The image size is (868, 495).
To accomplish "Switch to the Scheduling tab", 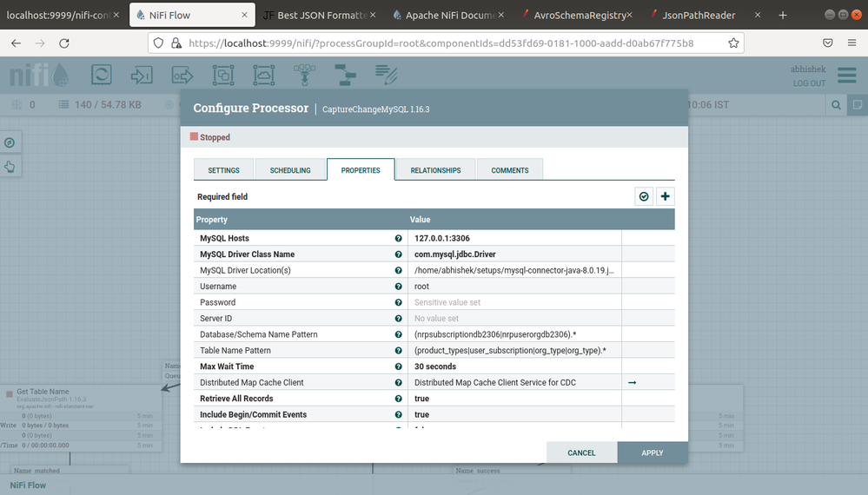I will pyautogui.click(x=290, y=170).
